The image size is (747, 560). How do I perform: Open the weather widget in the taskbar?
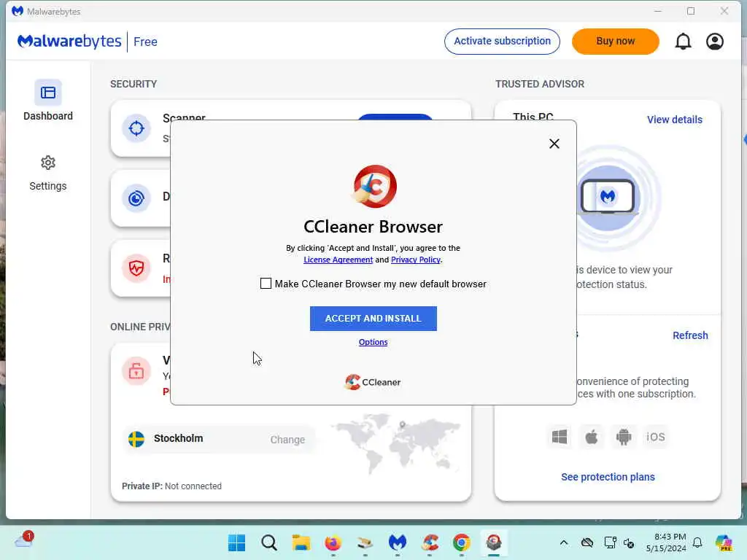(x=24, y=540)
